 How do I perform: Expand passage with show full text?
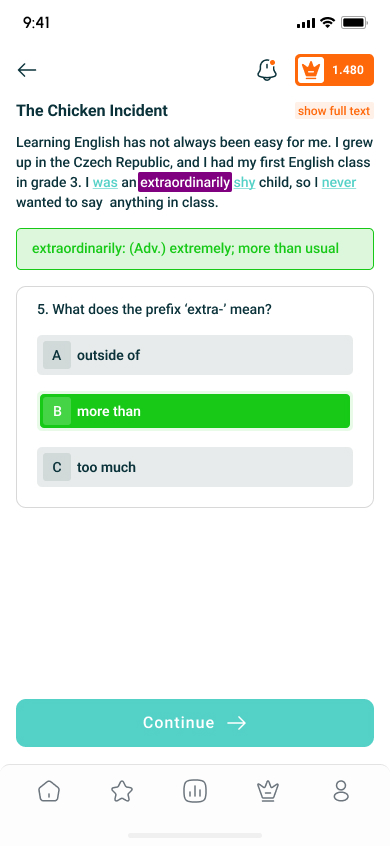click(x=334, y=111)
